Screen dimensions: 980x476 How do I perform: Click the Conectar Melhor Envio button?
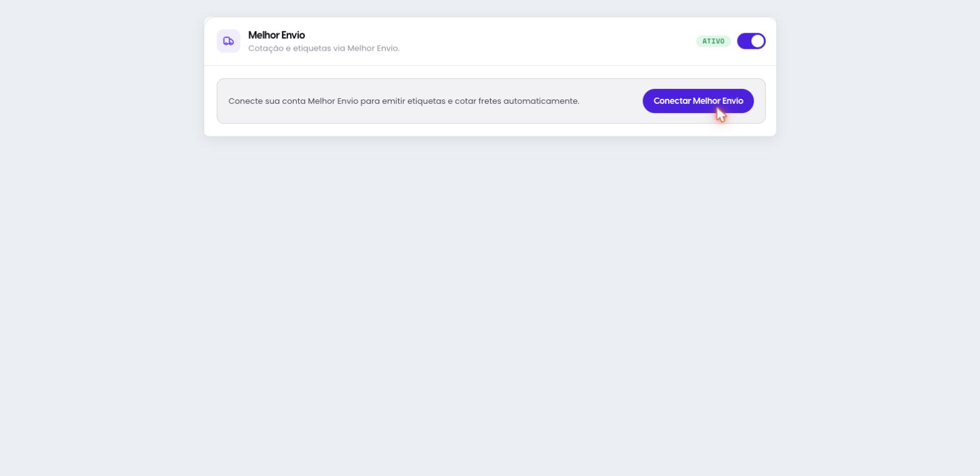pos(698,101)
